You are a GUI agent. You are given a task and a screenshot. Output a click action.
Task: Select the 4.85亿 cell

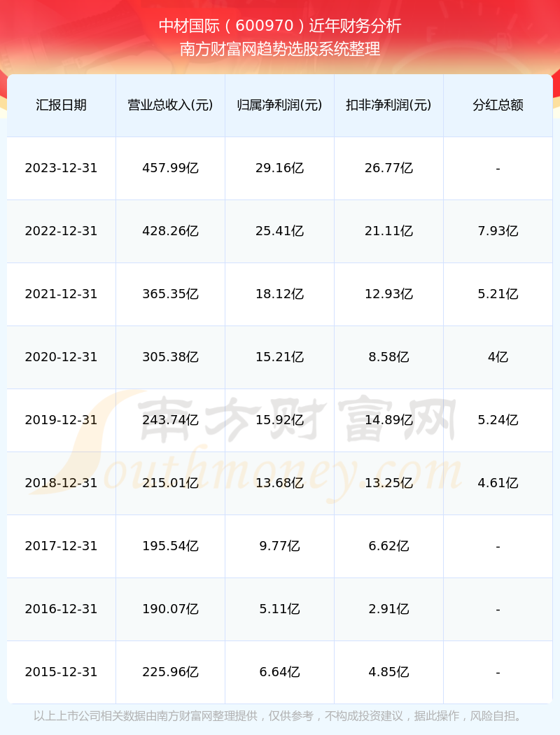pos(389,672)
